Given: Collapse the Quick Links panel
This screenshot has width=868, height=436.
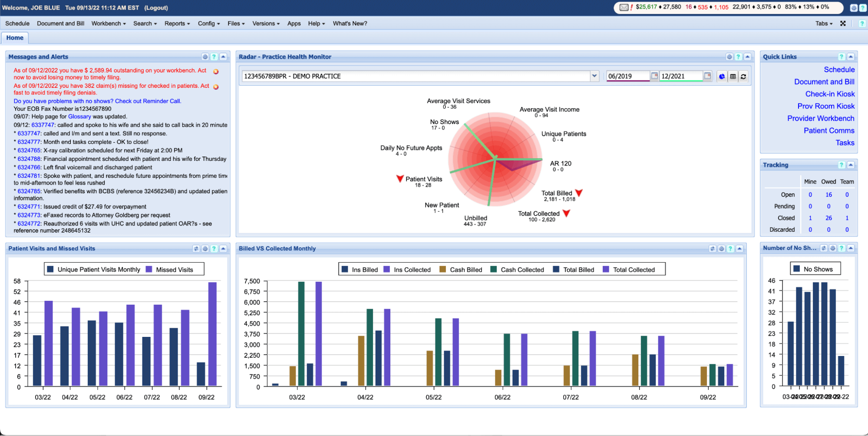Looking at the screenshot, I should [x=851, y=57].
